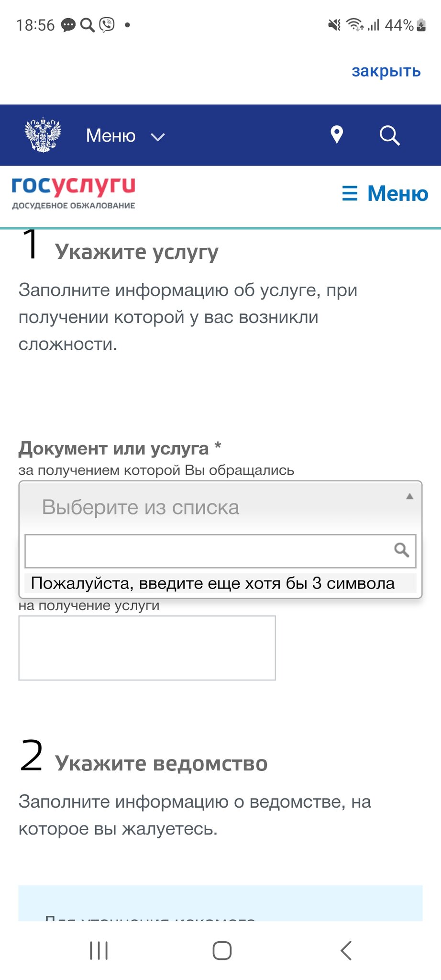Click the закрыть link
441x980 pixels.
(386, 71)
